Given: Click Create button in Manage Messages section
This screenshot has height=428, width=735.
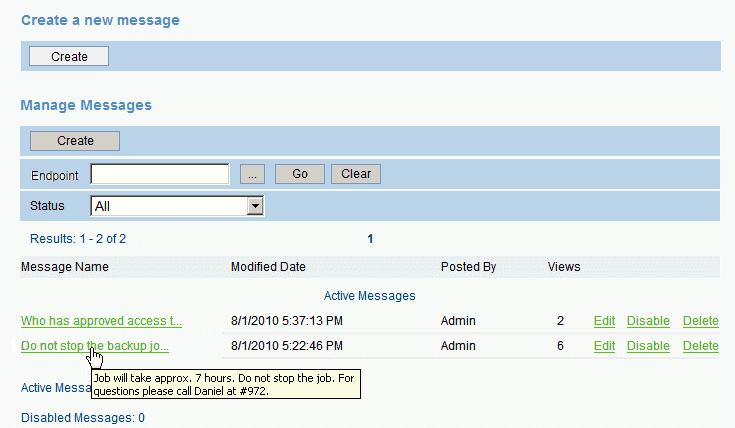Looking at the screenshot, I should click(75, 141).
